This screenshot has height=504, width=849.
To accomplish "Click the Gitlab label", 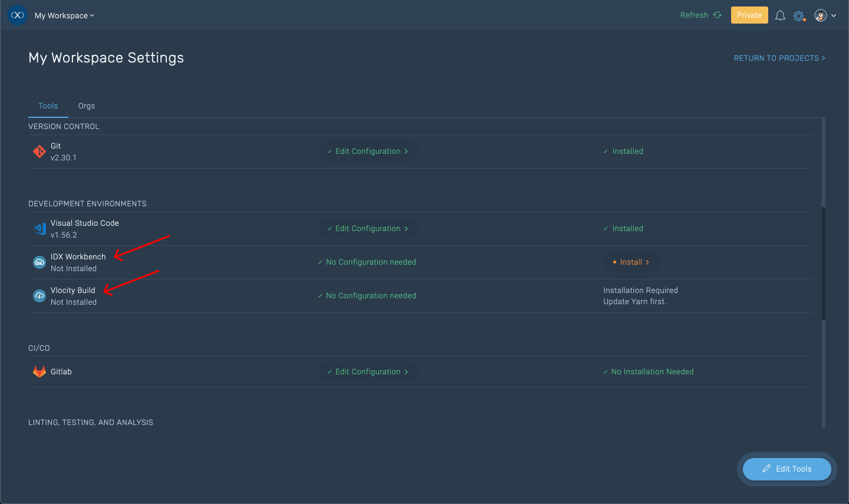I will (61, 372).
